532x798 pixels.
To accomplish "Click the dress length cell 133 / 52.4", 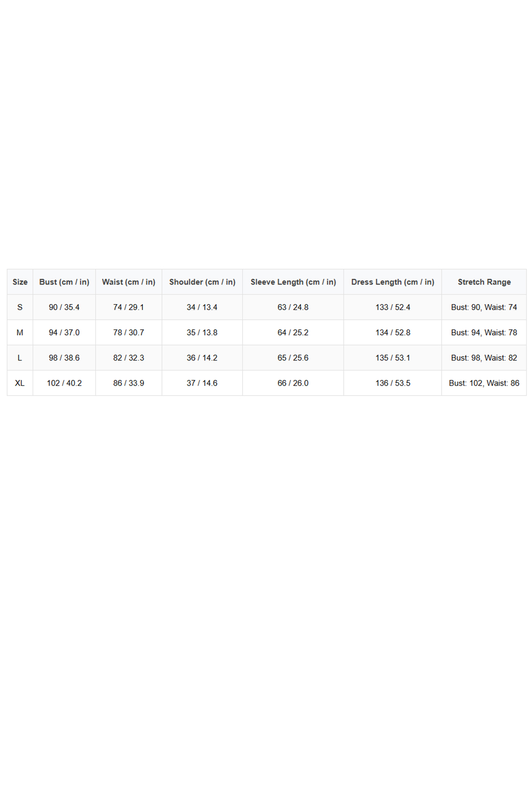I will (x=393, y=308).
